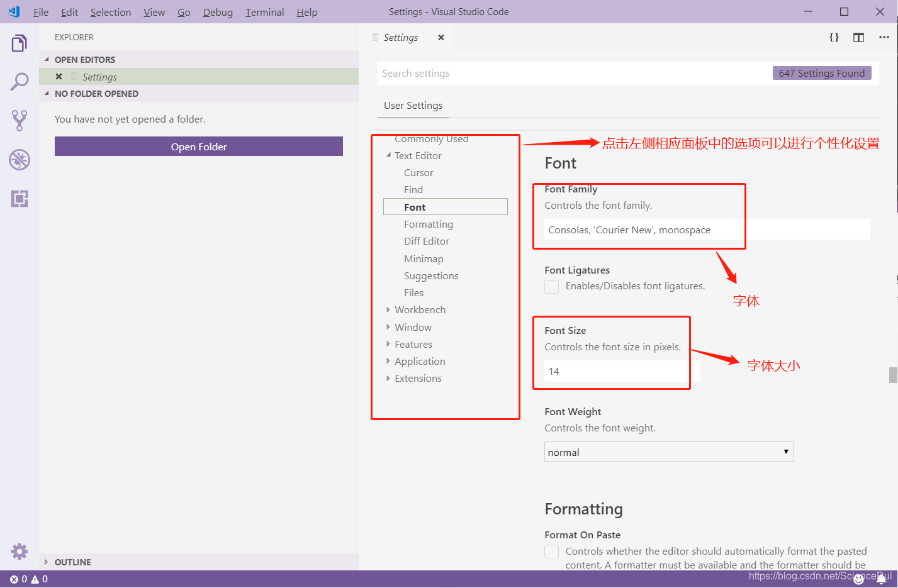Click the 647 Settings Found badge

822,73
